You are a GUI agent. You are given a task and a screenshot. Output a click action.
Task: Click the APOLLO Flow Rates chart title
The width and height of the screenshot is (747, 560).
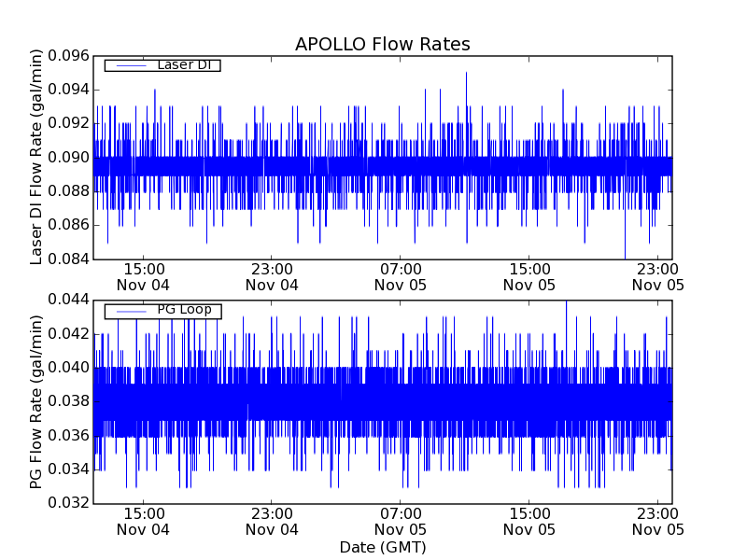[x=382, y=45]
